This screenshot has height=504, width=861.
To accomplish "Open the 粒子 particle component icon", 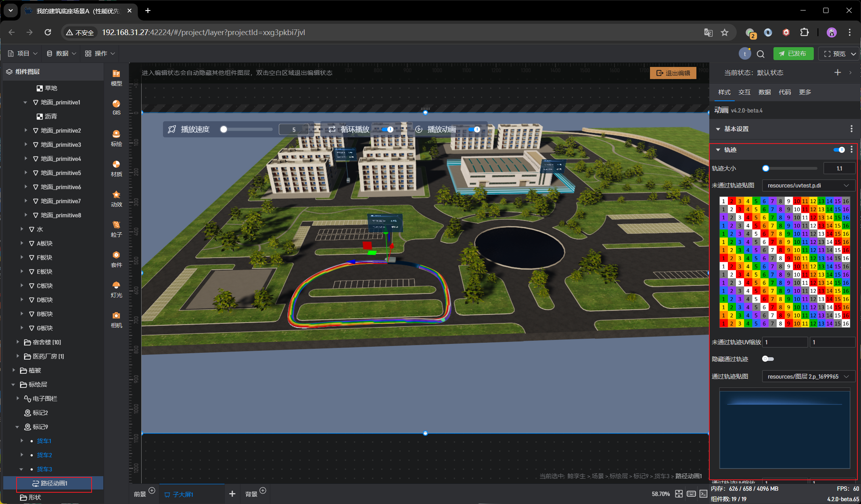I will (116, 229).
